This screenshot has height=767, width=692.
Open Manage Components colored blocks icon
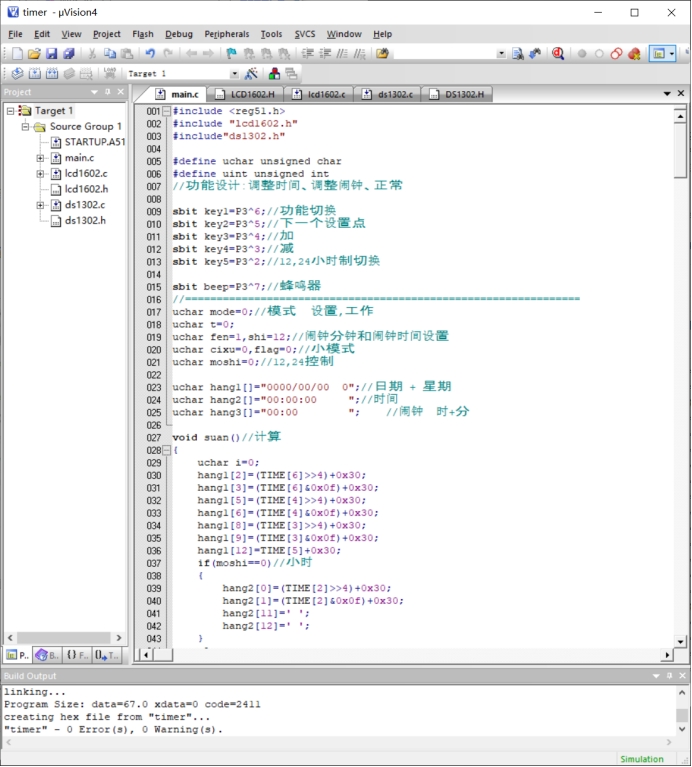pos(274,74)
